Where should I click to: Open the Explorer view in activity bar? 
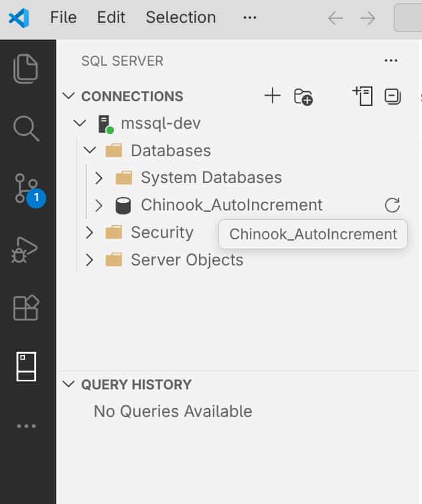point(25,69)
